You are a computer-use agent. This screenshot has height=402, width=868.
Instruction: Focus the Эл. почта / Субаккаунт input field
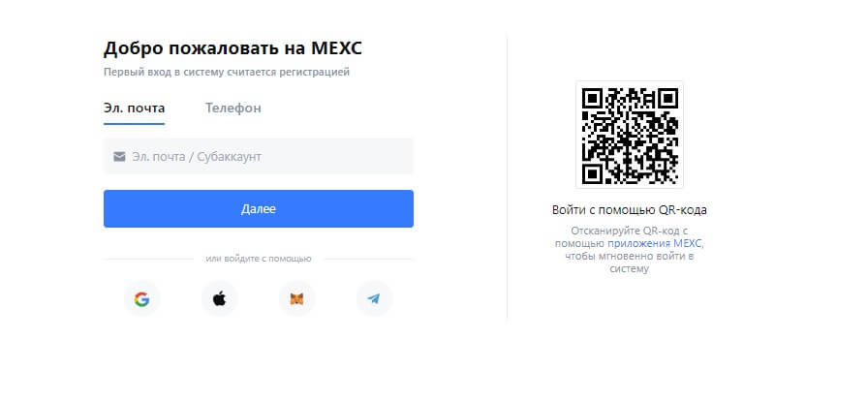coord(259,156)
